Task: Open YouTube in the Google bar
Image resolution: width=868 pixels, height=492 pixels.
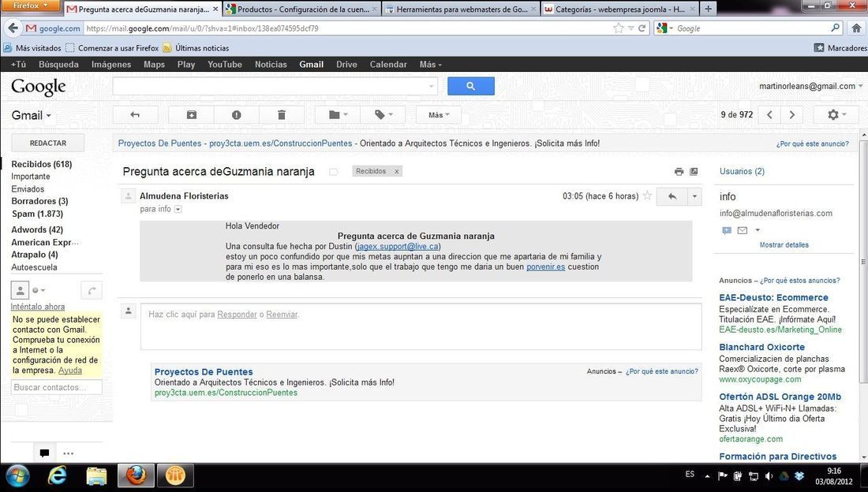Action: click(x=225, y=64)
